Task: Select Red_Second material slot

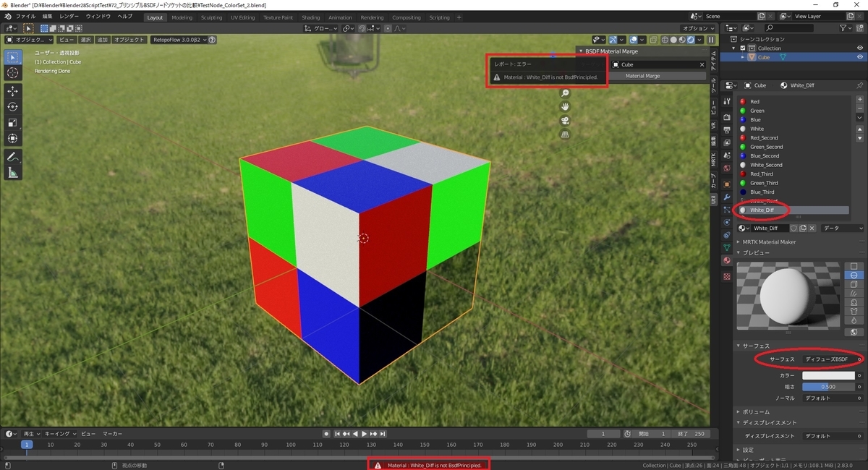Action: 792,137
